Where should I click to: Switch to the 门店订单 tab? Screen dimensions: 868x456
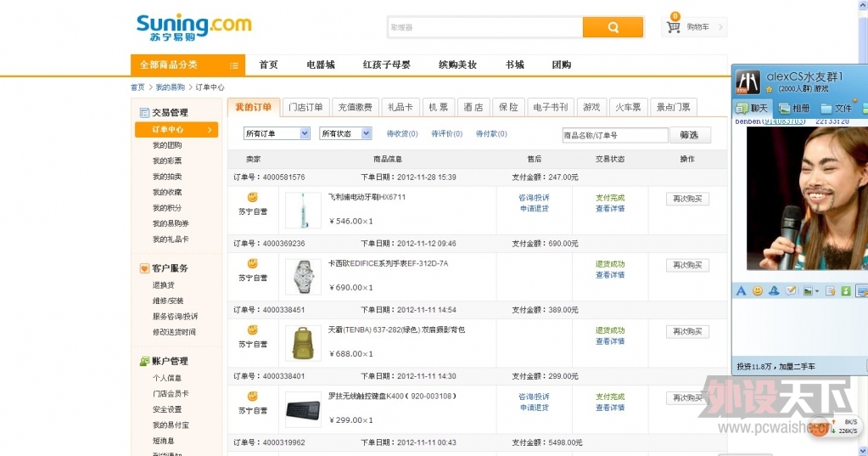point(305,107)
